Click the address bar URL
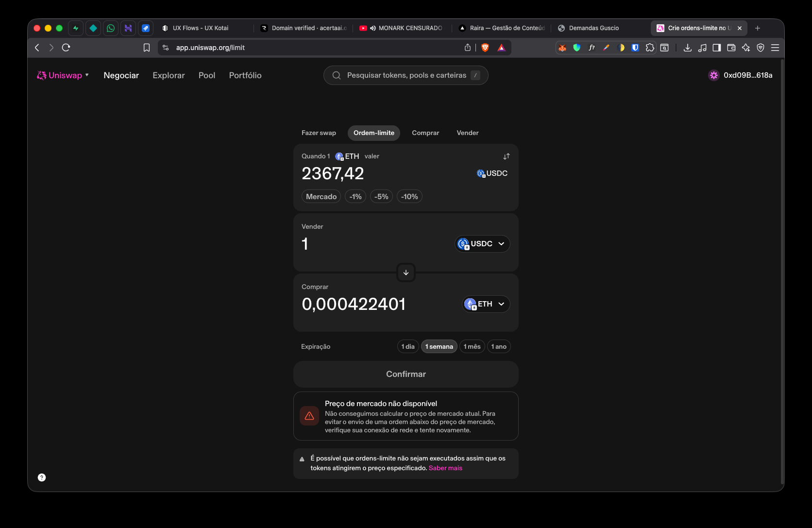 [210, 48]
